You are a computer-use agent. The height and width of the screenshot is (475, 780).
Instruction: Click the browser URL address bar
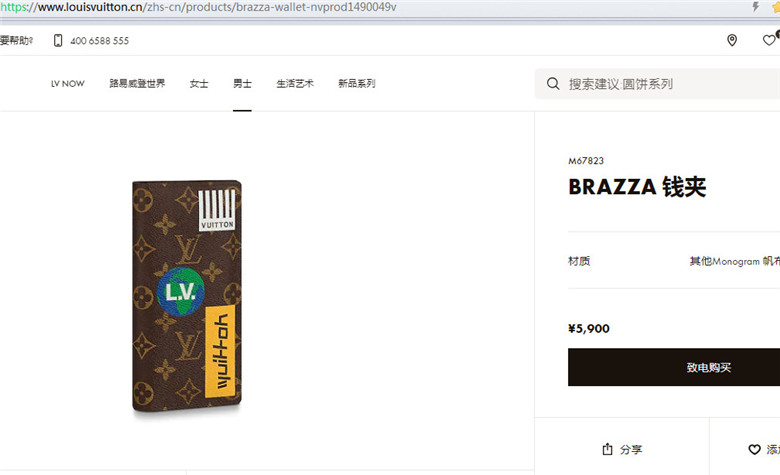[x=373, y=7]
